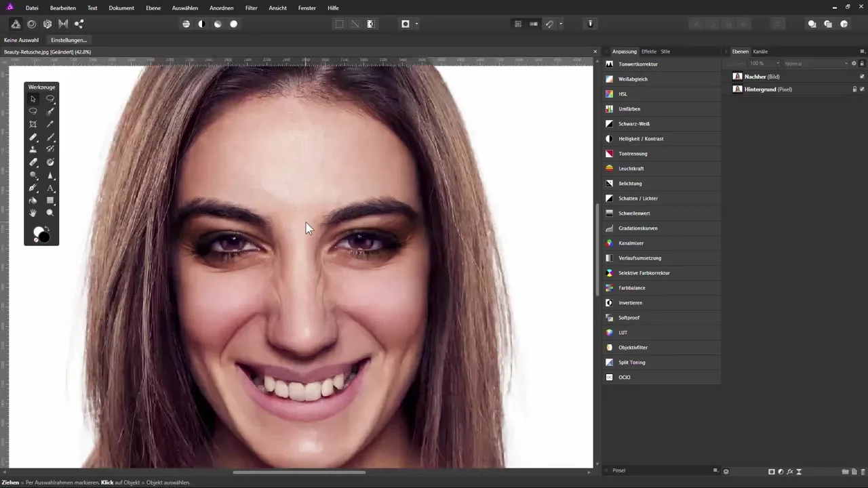Add an HSL adjustment
This screenshot has height=488, width=868.
point(661,94)
